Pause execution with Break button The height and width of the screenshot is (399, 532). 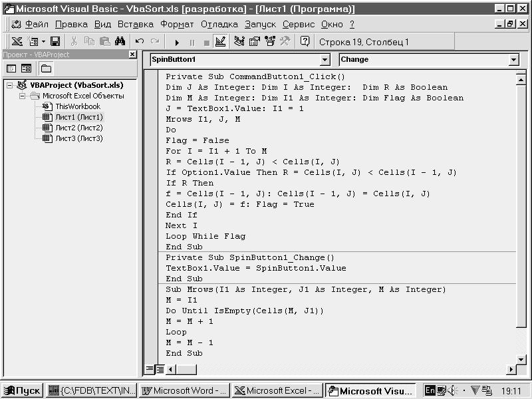192,43
